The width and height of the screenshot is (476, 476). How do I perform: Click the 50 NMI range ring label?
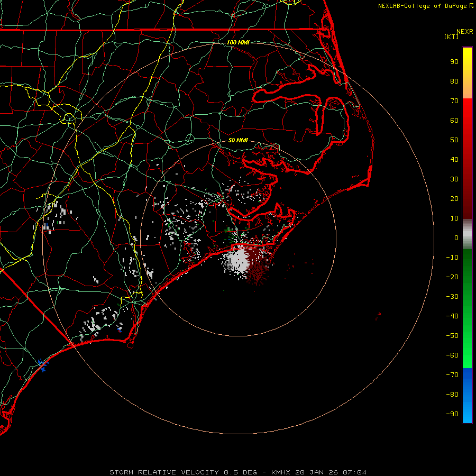[238, 140]
